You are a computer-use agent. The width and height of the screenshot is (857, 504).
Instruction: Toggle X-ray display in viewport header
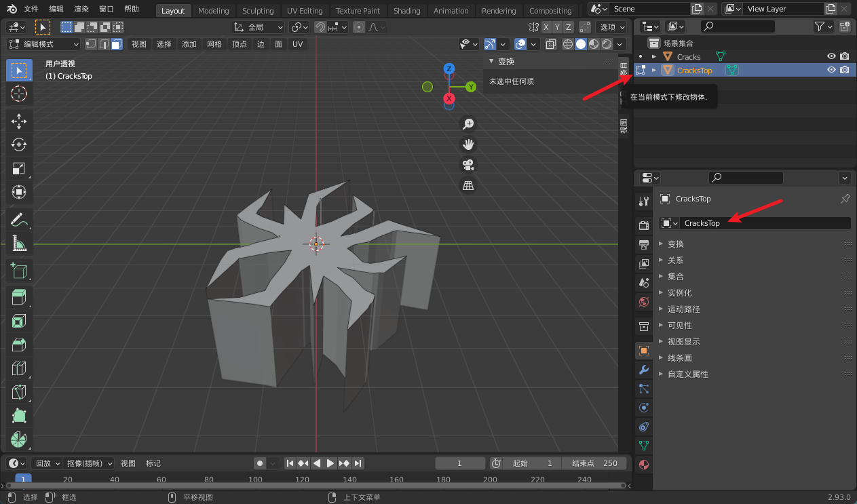550,44
